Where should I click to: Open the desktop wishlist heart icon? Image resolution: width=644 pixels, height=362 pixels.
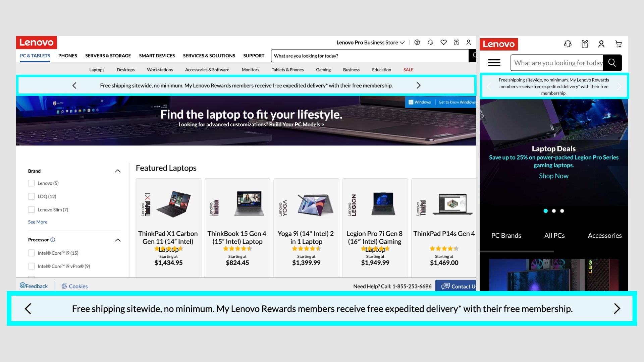[443, 42]
